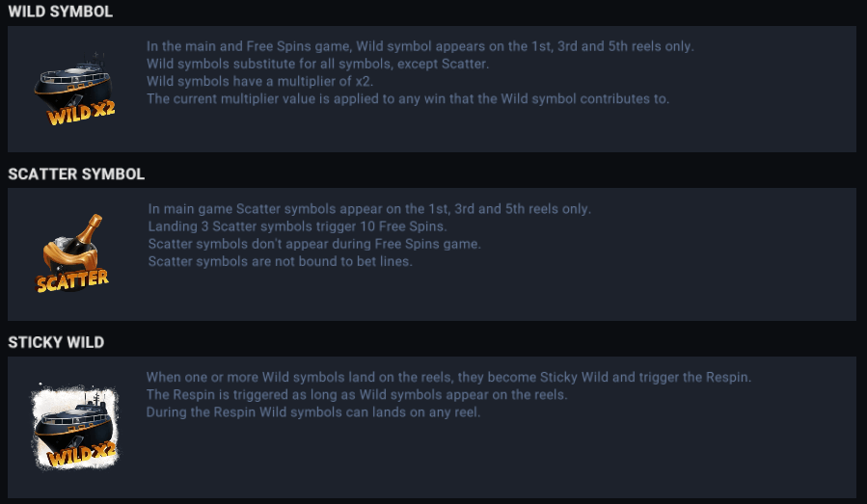Click the SCATTER SYMBOL heading

coord(76,174)
